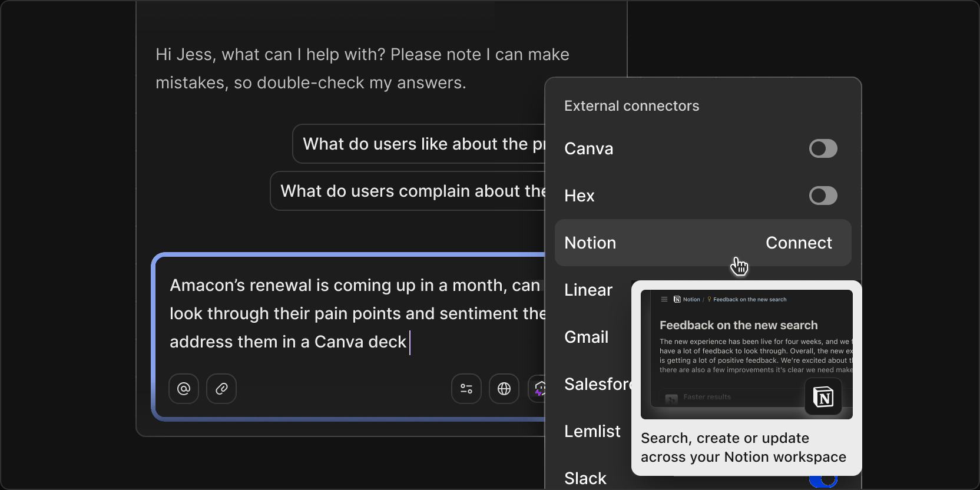Click Connect next to Notion
980x490 pixels.
tap(799, 243)
